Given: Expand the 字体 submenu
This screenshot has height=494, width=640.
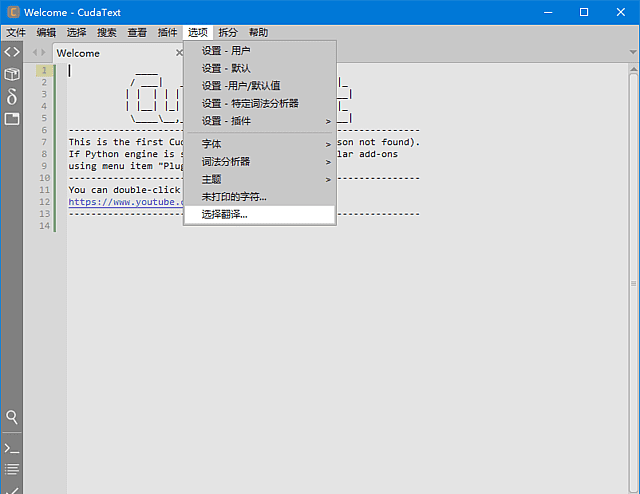Looking at the screenshot, I should [260, 144].
